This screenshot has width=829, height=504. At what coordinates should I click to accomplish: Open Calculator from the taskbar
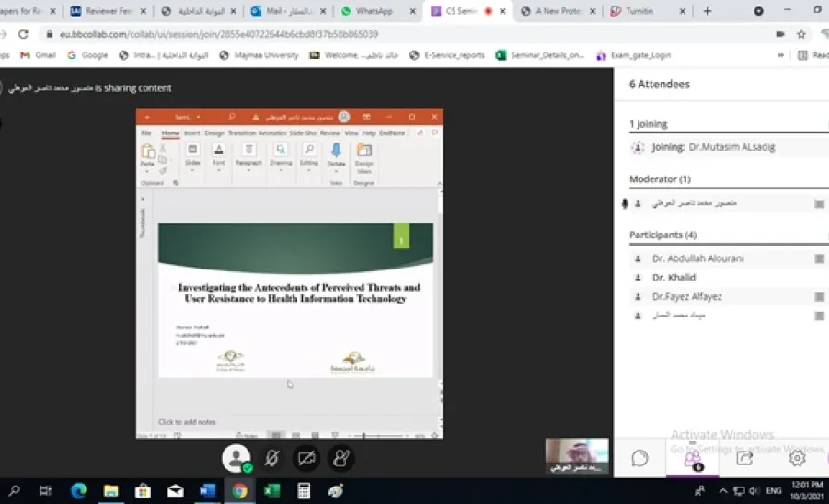tap(304, 491)
